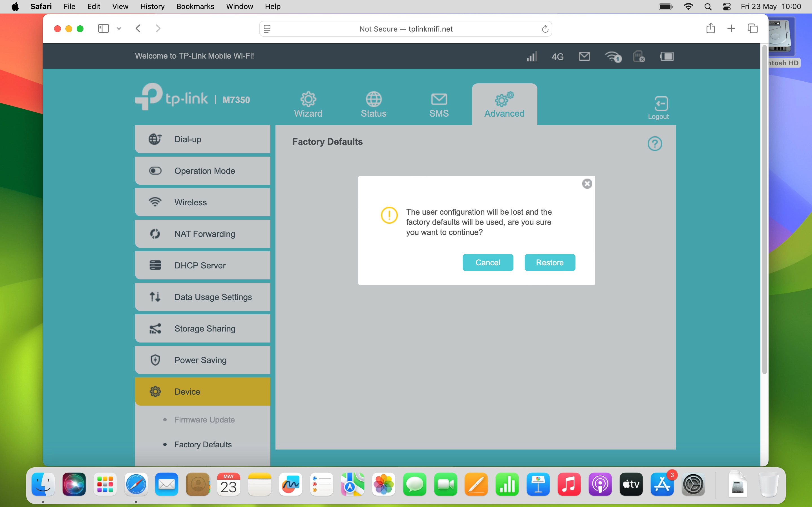Open the SMS envelope icon
Image resolution: width=812 pixels, height=507 pixels.
439,99
